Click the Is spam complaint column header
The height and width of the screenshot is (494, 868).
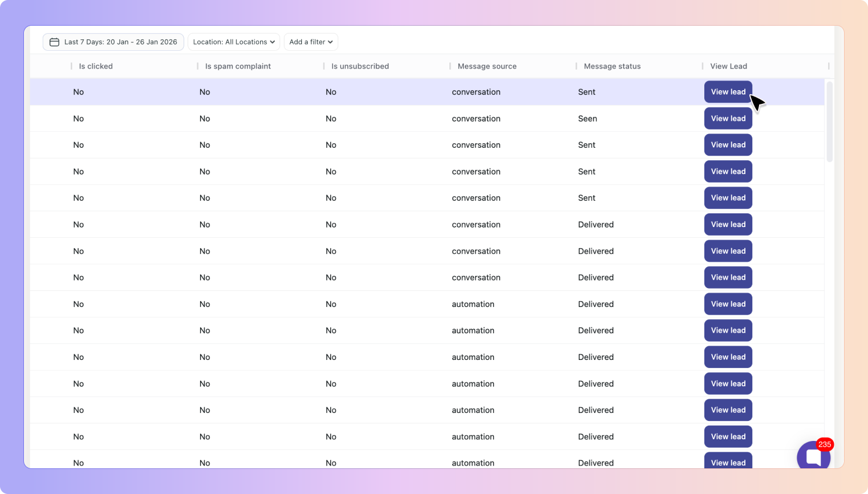238,66
